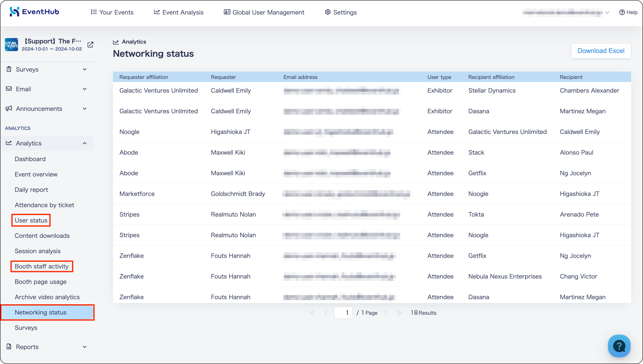Collapse the Analytics section chevron

point(85,143)
